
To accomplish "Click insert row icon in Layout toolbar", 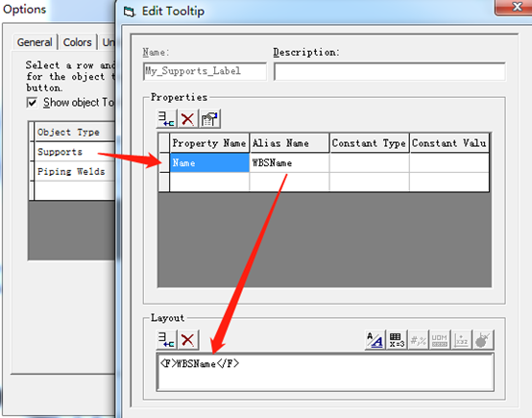I will (166, 339).
